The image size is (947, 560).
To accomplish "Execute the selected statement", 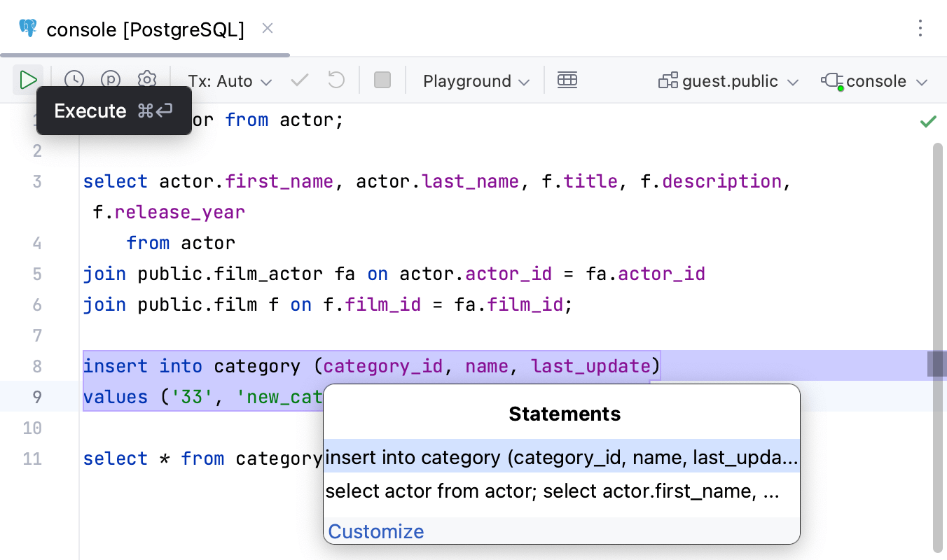I will pos(28,80).
